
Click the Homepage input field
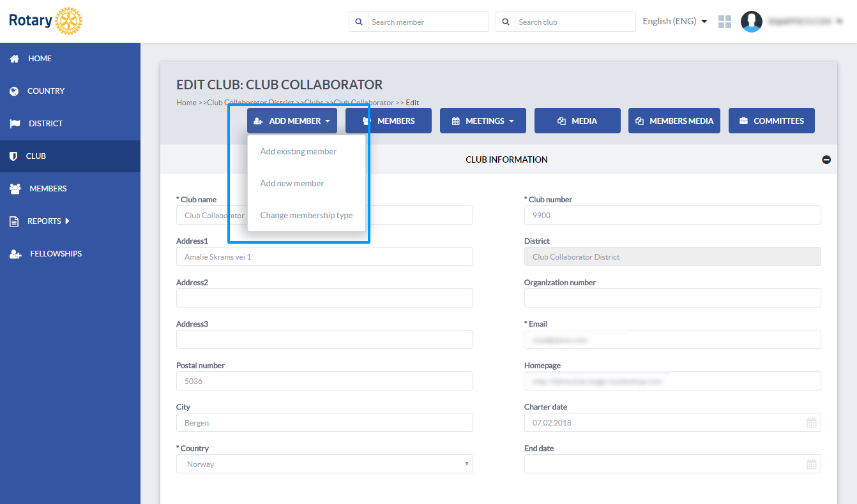(672, 381)
